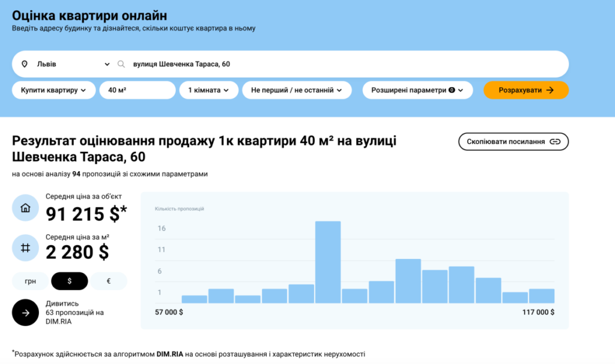Screen dimensions: 615x364
Task: Click the location pin icon beside Львів
Action: click(24, 64)
